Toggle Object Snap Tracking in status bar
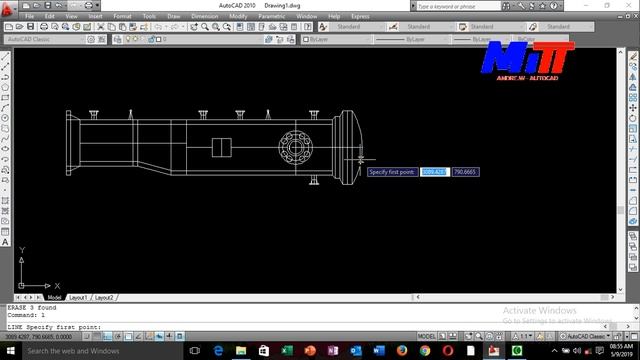 click(138, 336)
